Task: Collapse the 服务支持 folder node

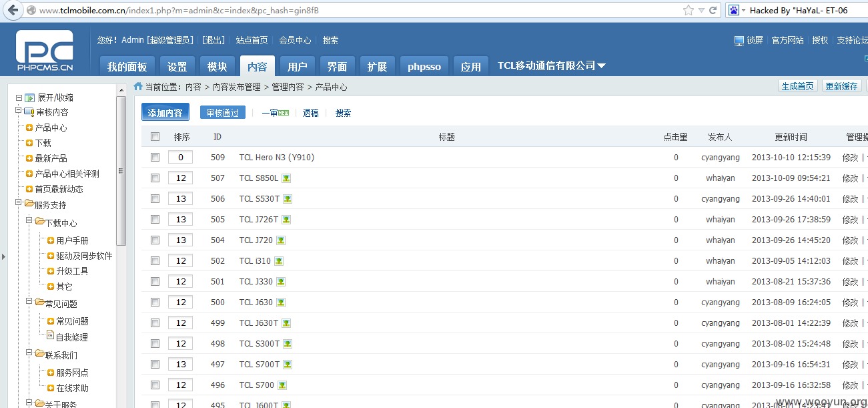Action: coord(19,203)
